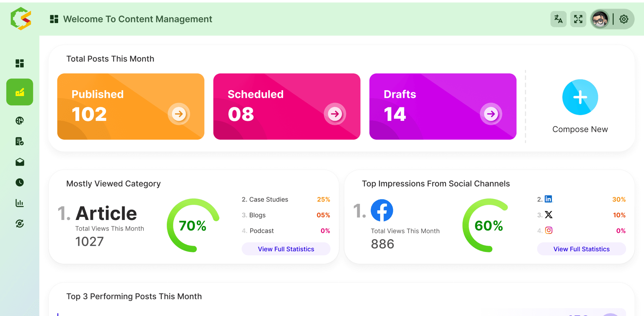Open the globe icon in sidebar
Image resolution: width=644 pixels, height=316 pixels.
click(20, 120)
